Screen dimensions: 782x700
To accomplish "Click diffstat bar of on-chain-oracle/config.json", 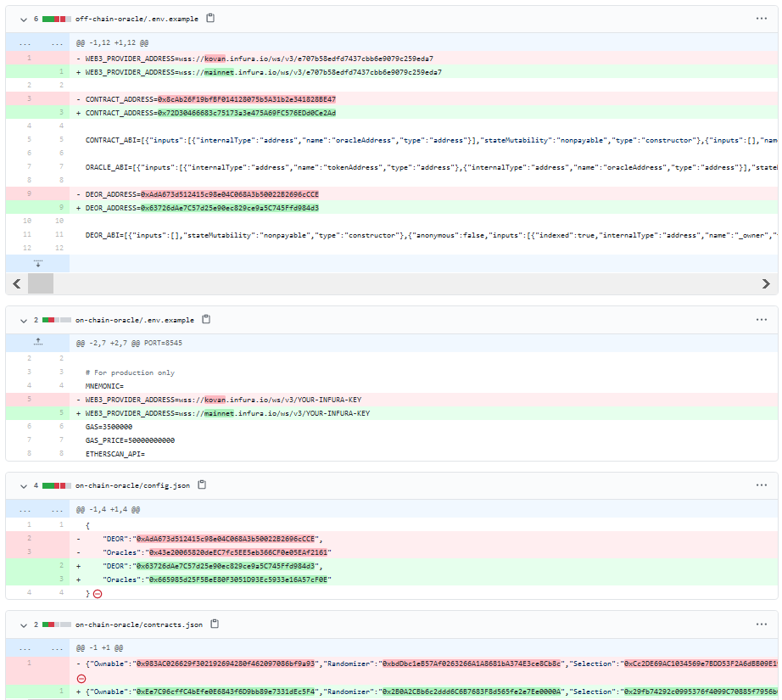I will 56,485.
